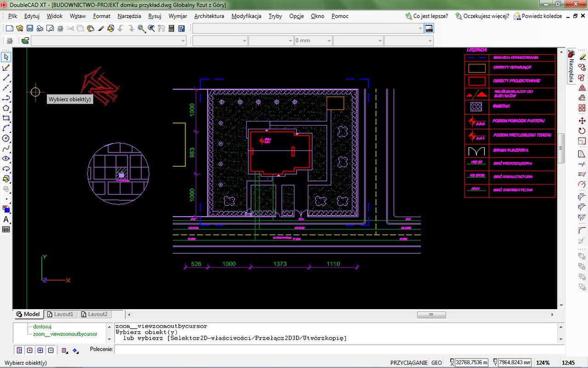Pick the Text tool (letter A)
588x368 pixels.
6,219
